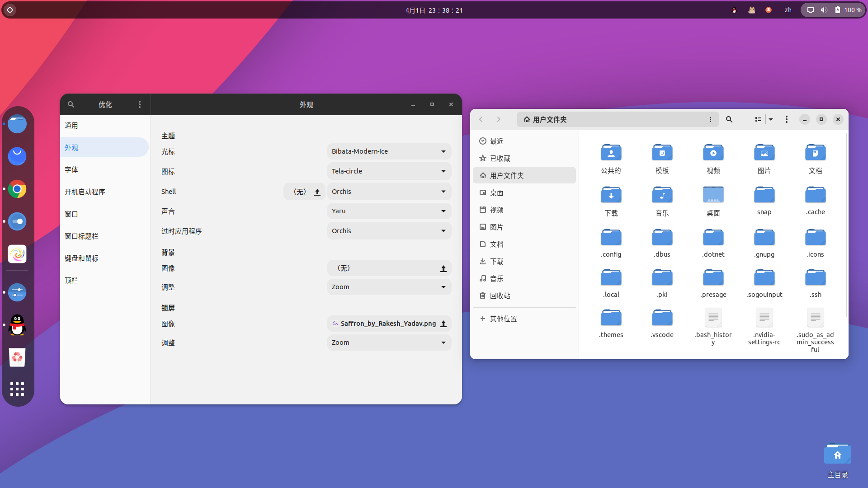Click the back navigation arrow in Nautilus
This screenshot has height=488, width=868.
click(481, 119)
